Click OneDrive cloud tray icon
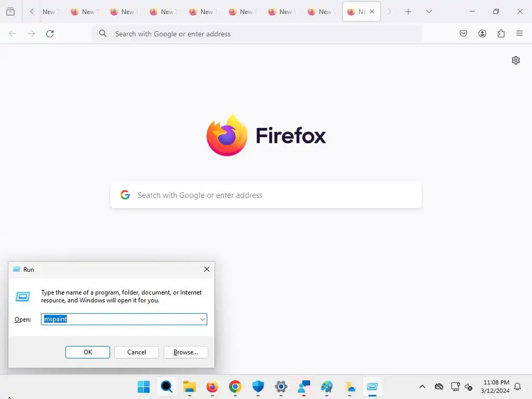 pos(439,387)
